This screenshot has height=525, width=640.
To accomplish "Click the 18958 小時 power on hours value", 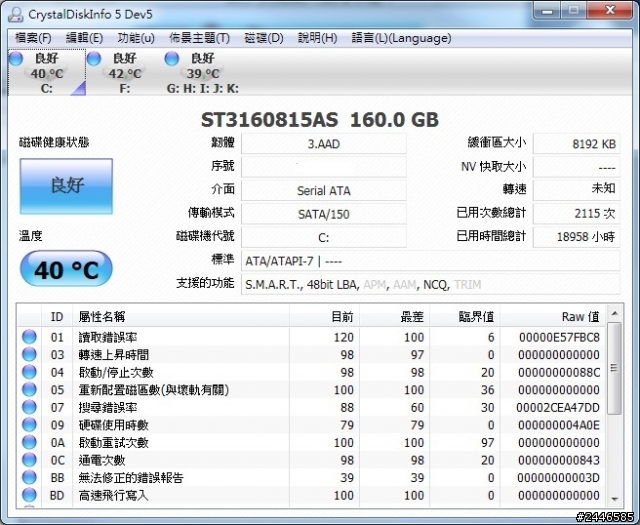I will coord(576,237).
